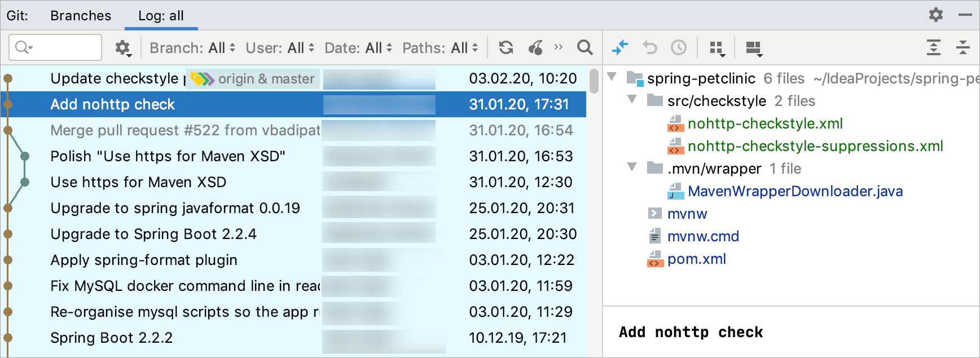Click commit message Add nohttp check in details pane

point(691,332)
